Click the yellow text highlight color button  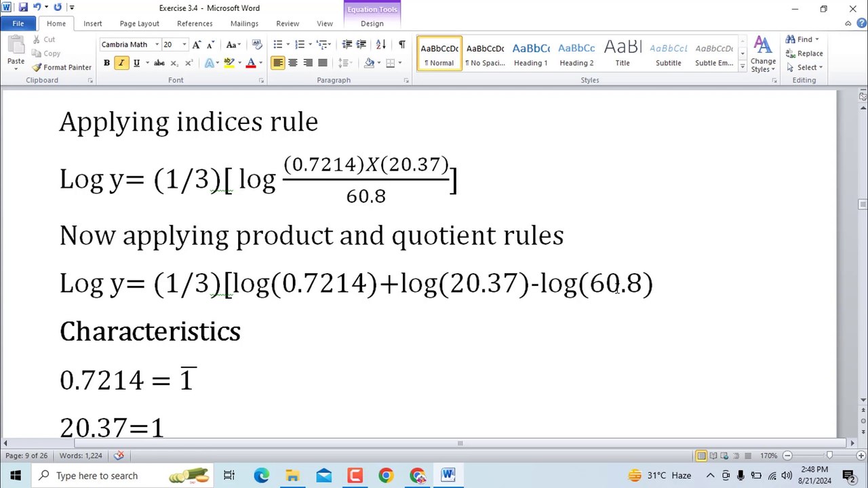coord(229,63)
